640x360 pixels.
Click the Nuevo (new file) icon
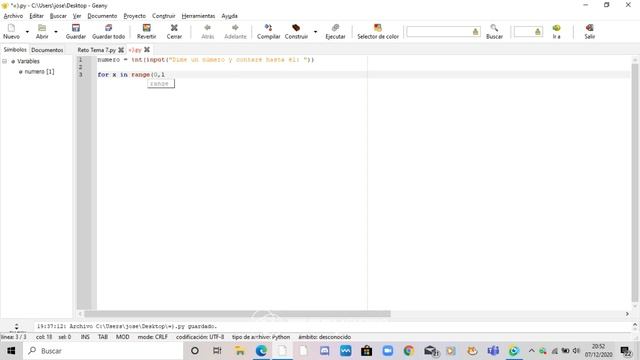[11, 28]
